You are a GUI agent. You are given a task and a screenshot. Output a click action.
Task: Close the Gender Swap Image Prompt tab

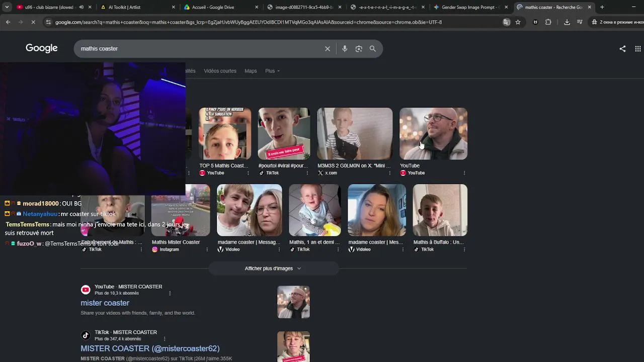point(506,7)
